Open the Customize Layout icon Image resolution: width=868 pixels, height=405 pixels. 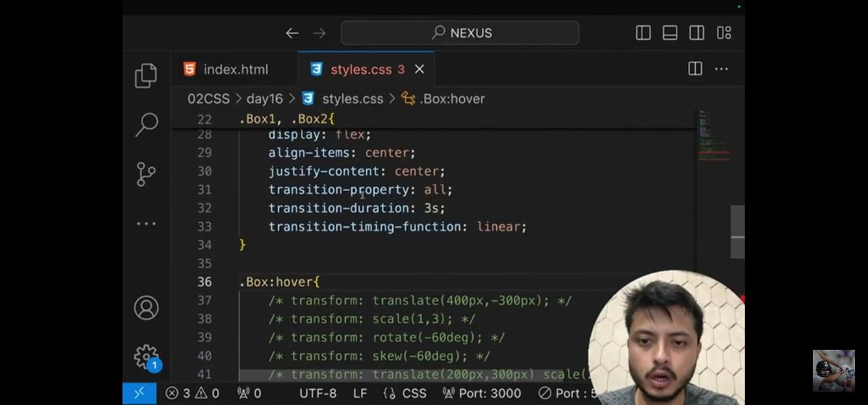(x=723, y=33)
